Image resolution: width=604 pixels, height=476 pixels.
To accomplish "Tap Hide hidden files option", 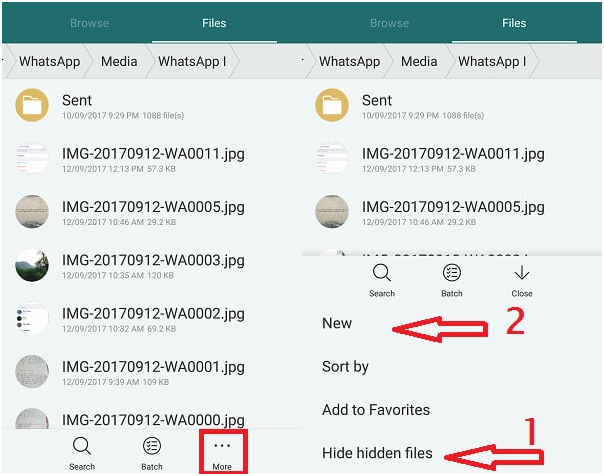I will (x=378, y=453).
